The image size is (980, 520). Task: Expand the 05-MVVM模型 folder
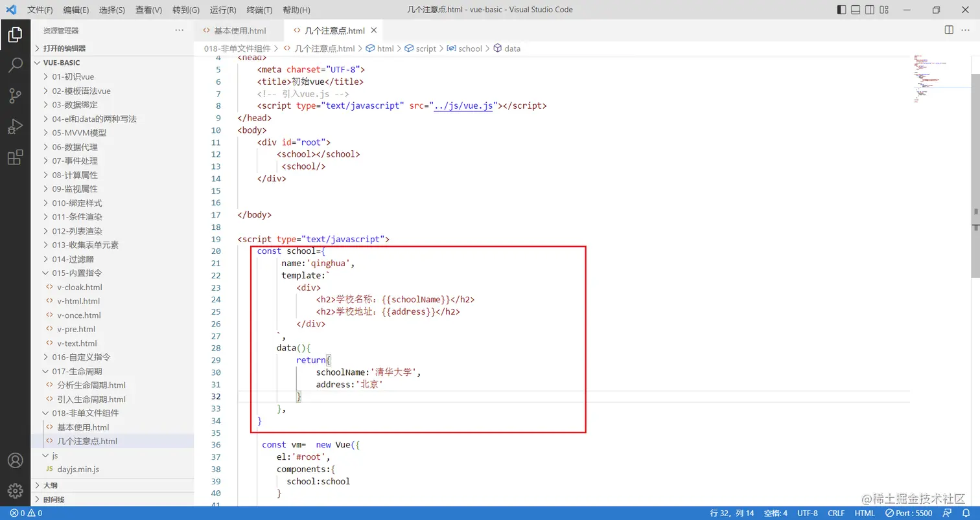point(112,133)
